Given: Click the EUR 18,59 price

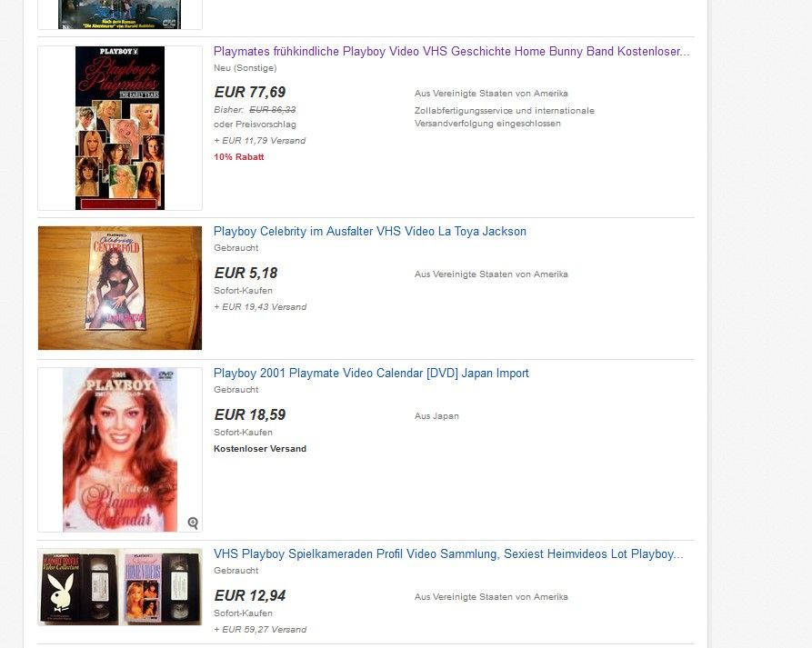Looking at the screenshot, I should pos(250,414).
